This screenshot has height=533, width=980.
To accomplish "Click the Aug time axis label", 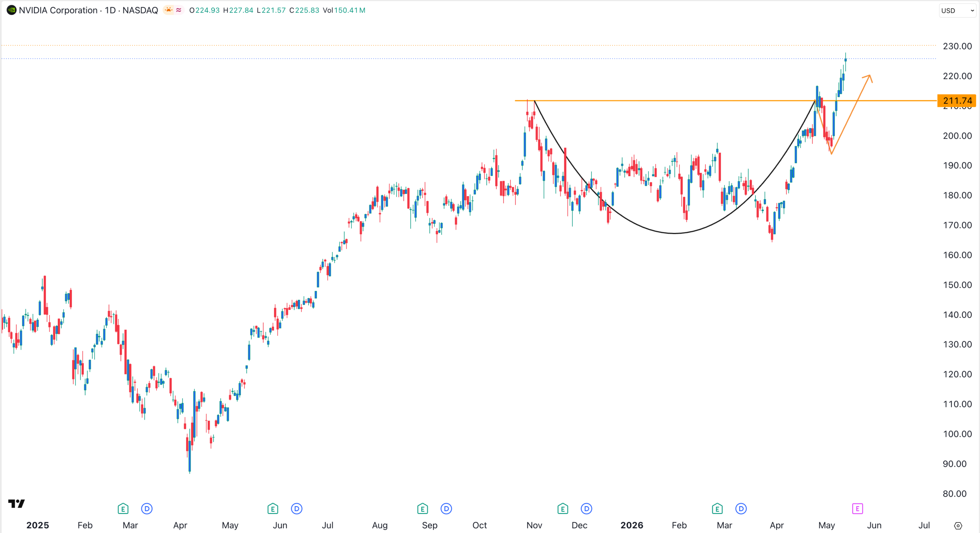I will 380,525.
